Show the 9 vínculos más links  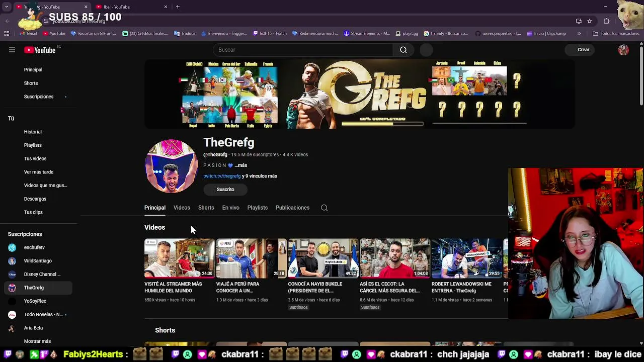pos(260,176)
